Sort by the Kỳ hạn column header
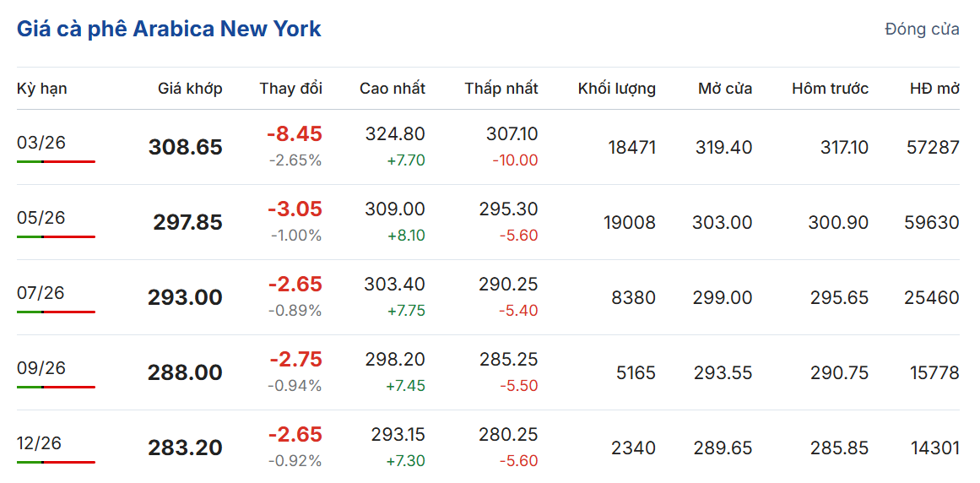 pos(42,89)
